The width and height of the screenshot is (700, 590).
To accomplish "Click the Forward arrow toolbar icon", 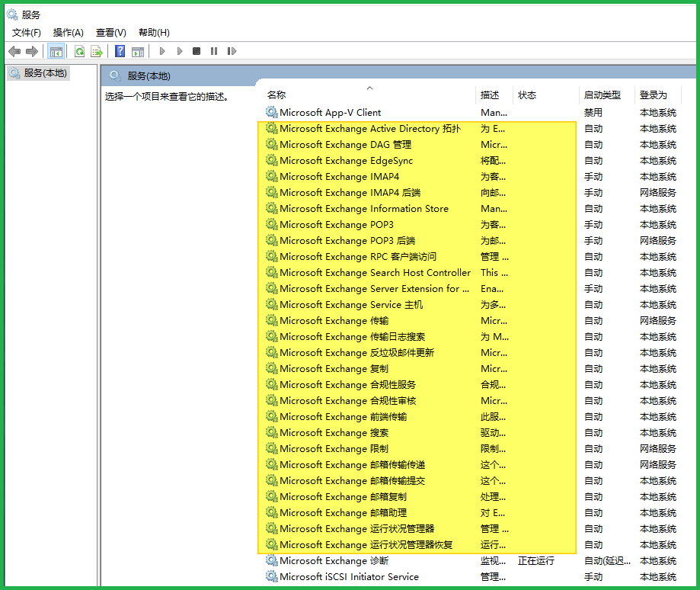I will tap(32, 51).
